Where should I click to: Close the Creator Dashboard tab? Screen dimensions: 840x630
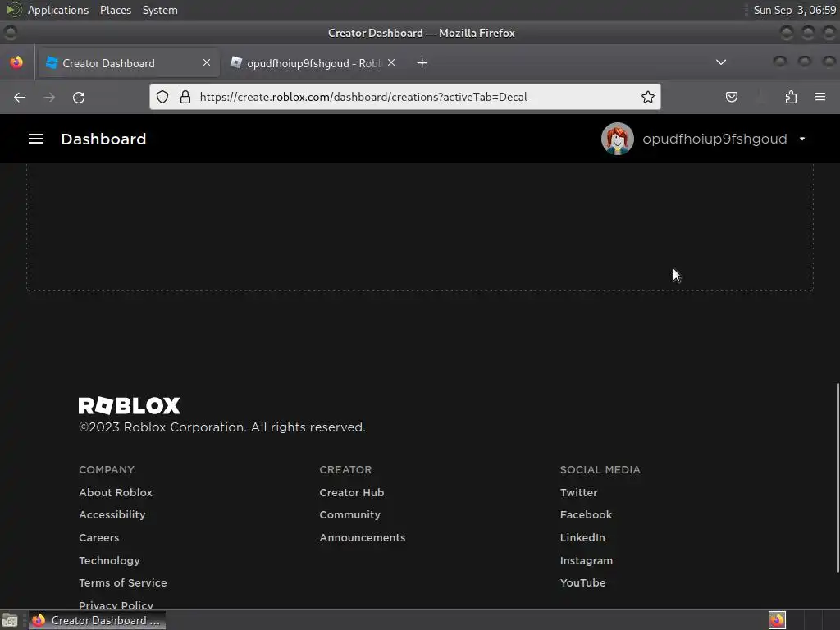click(207, 62)
